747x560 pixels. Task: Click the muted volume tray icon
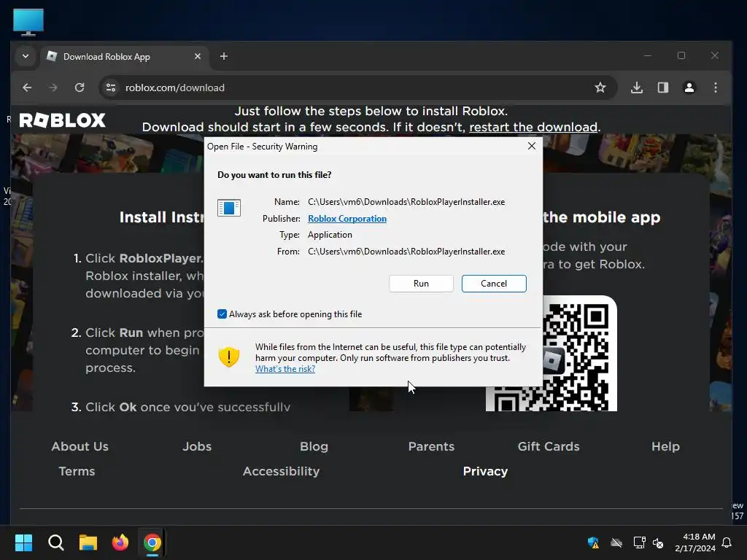(x=658, y=542)
